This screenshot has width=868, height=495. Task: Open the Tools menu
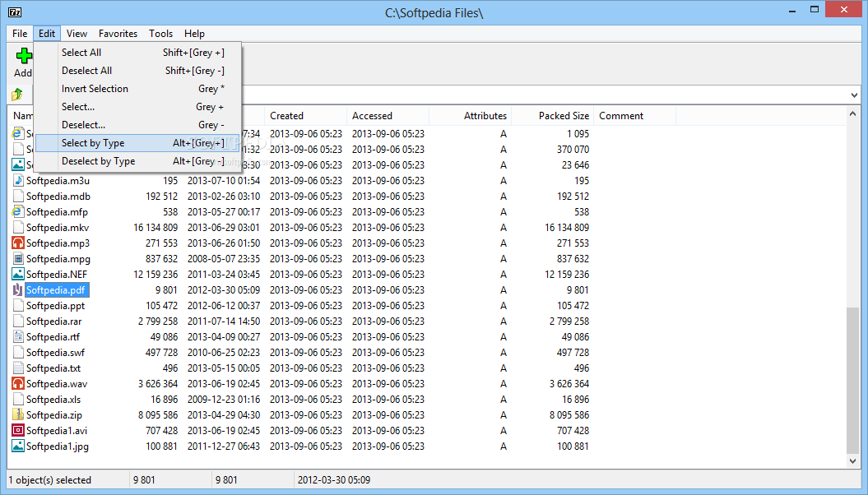pos(160,33)
